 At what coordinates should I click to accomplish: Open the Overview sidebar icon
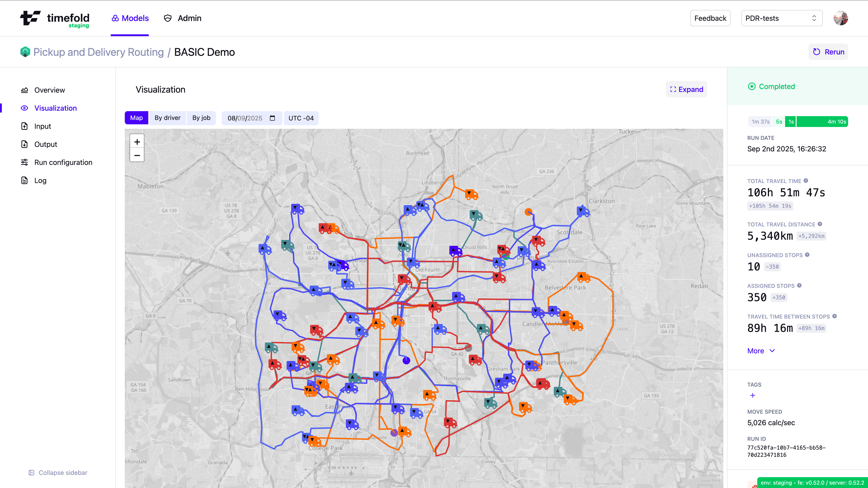pyautogui.click(x=24, y=90)
